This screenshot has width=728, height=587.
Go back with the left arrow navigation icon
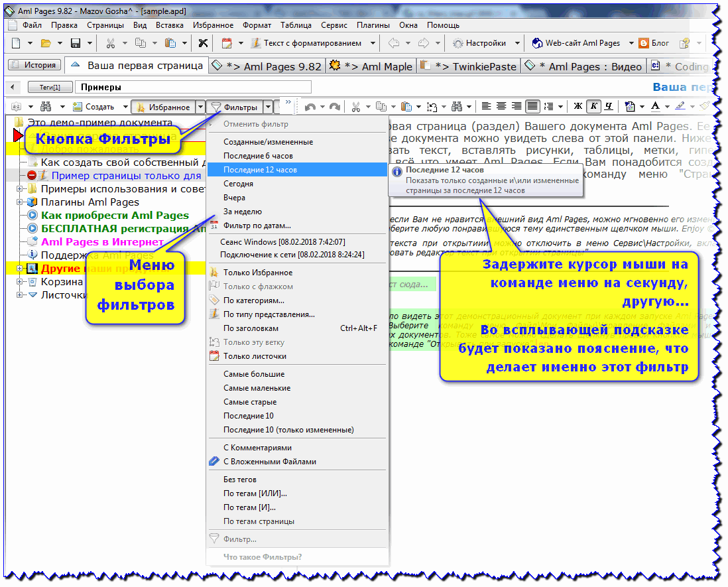[x=394, y=43]
